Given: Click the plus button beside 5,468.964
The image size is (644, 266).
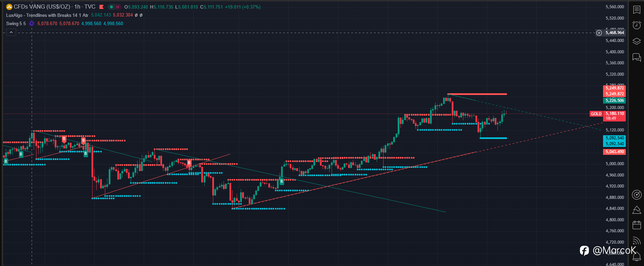Looking at the screenshot, I should click(x=599, y=33).
